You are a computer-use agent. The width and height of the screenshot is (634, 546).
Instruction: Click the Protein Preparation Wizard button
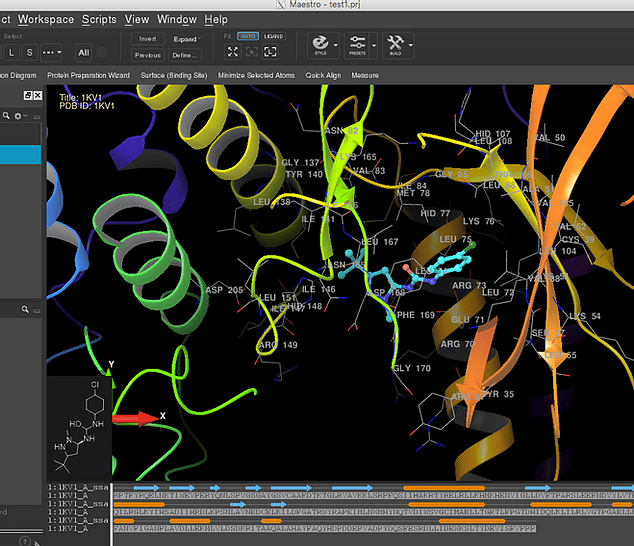(x=89, y=75)
